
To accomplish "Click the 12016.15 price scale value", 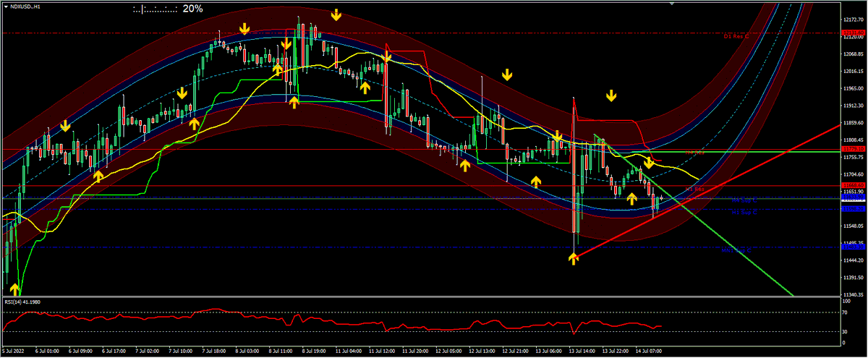I will [x=854, y=72].
